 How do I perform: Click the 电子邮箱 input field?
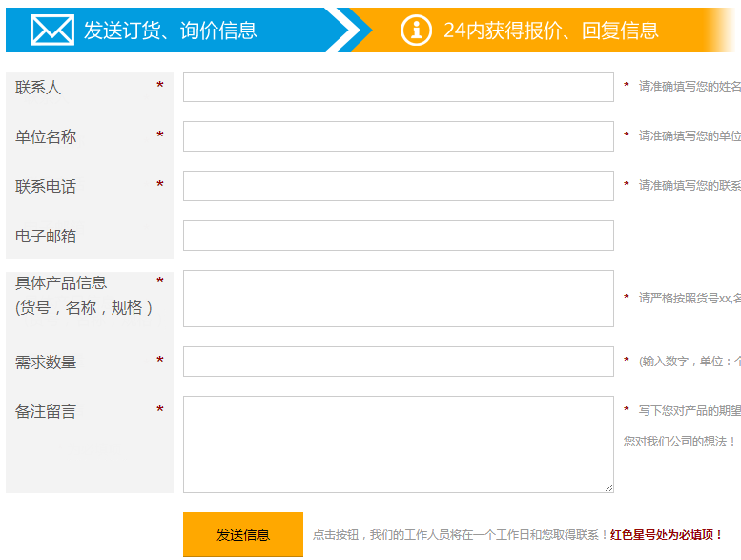(398, 236)
